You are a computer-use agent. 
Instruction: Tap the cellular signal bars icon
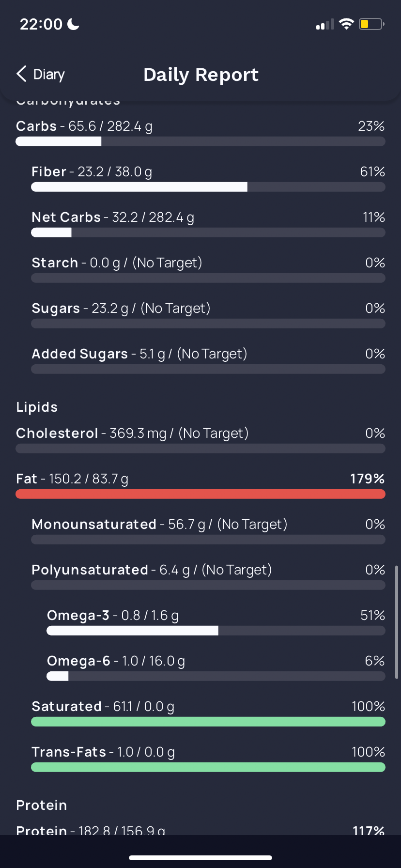click(325, 24)
